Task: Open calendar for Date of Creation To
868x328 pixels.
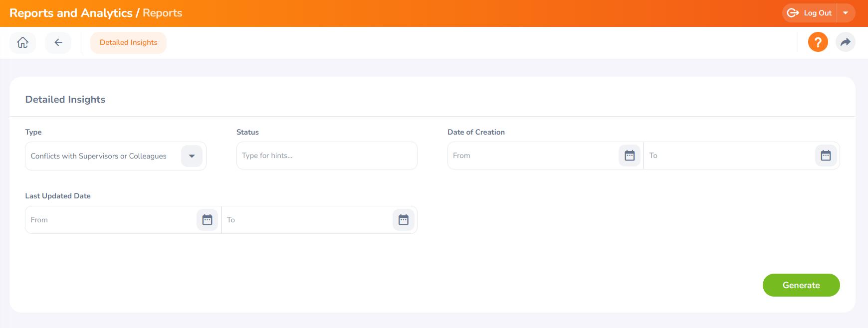Action: coord(826,156)
